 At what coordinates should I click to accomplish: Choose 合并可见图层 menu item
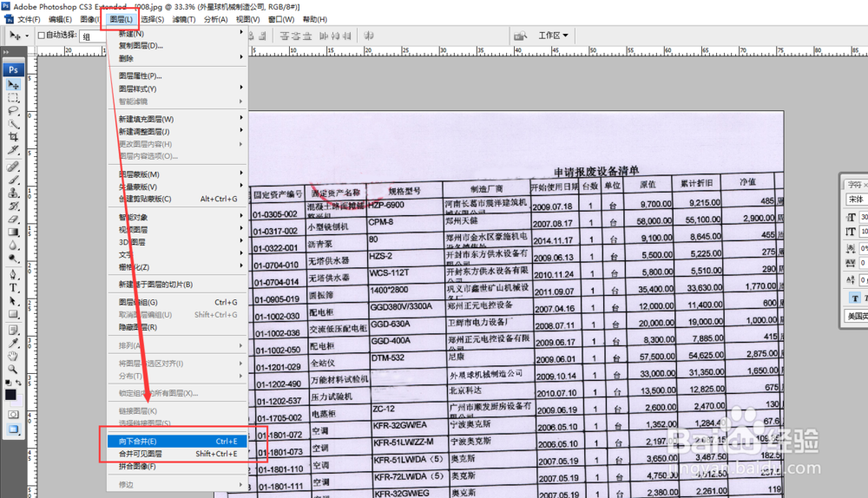[177, 454]
